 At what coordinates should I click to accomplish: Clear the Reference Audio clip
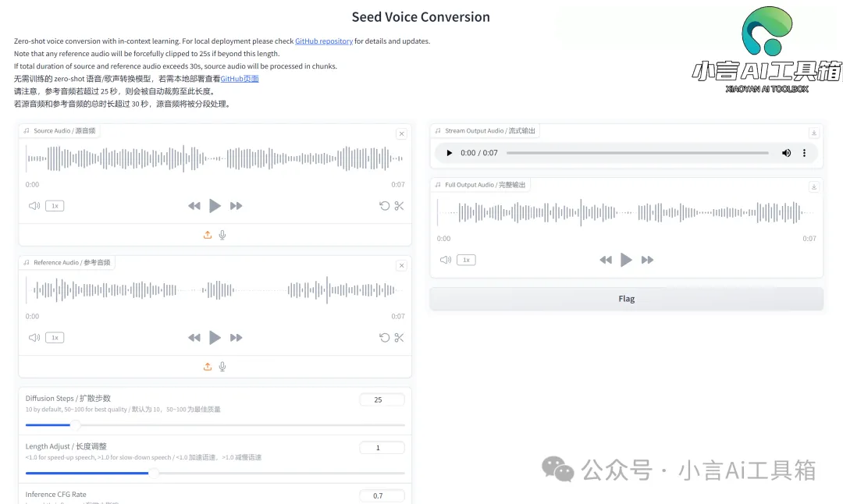pyautogui.click(x=402, y=265)
